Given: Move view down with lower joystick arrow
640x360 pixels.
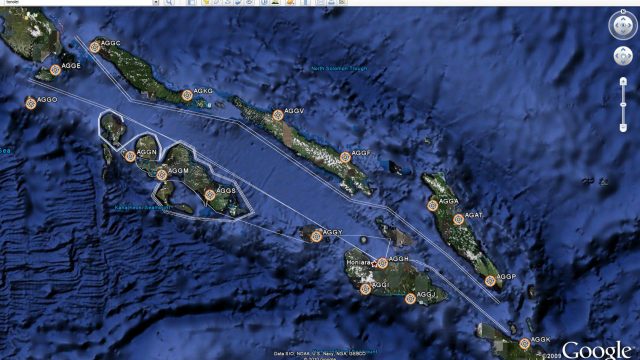Looking at the screenshot, I should coord(623,61).
